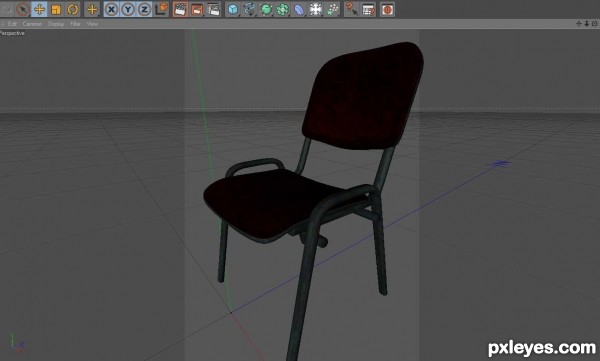Activate the Rotate tool
600x361 pixels.
(72, 9)
